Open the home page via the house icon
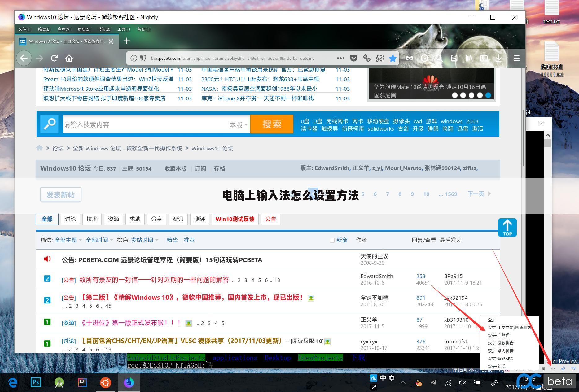This screenshot has width=579, height=392. pos(69,58)
